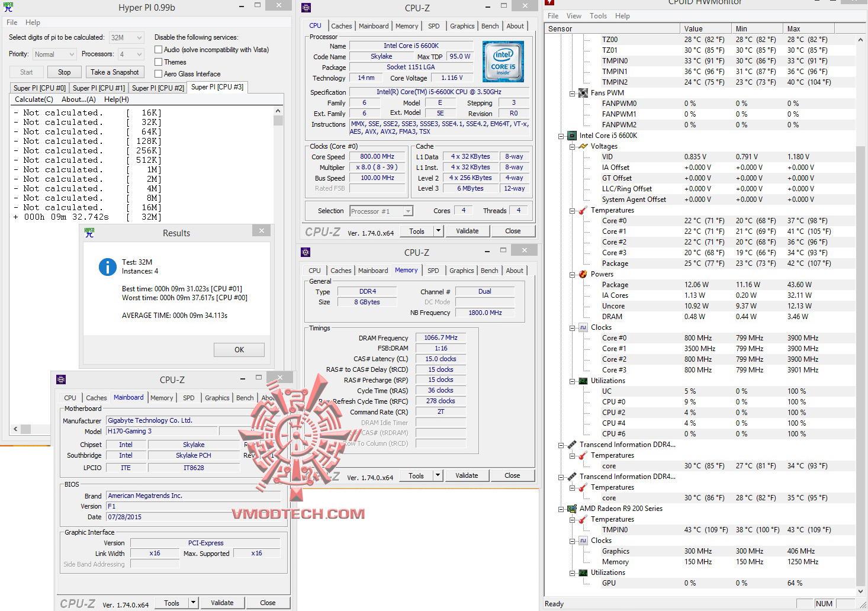Open the Processor #1 Selection dropdown in CPU-Z
The image size is (868, 611).
(x=381, y=211)
